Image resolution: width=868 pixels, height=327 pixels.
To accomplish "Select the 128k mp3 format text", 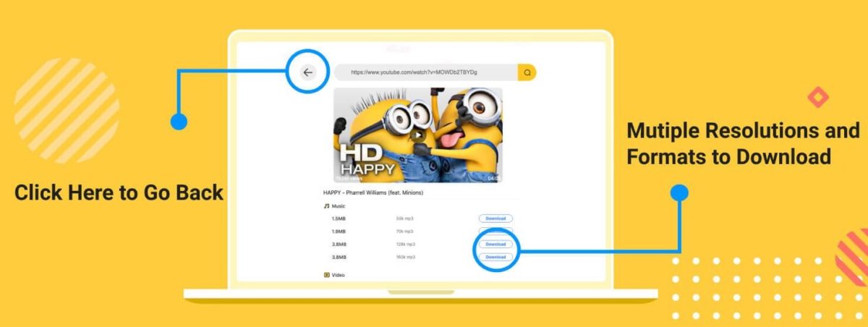I will (405, 245).
